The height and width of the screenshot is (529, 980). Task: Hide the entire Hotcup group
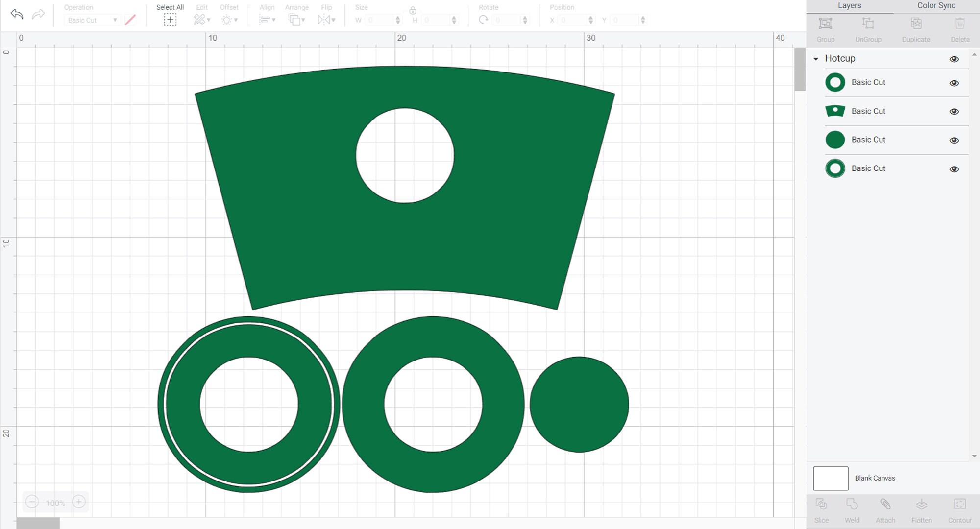[954, 59]
